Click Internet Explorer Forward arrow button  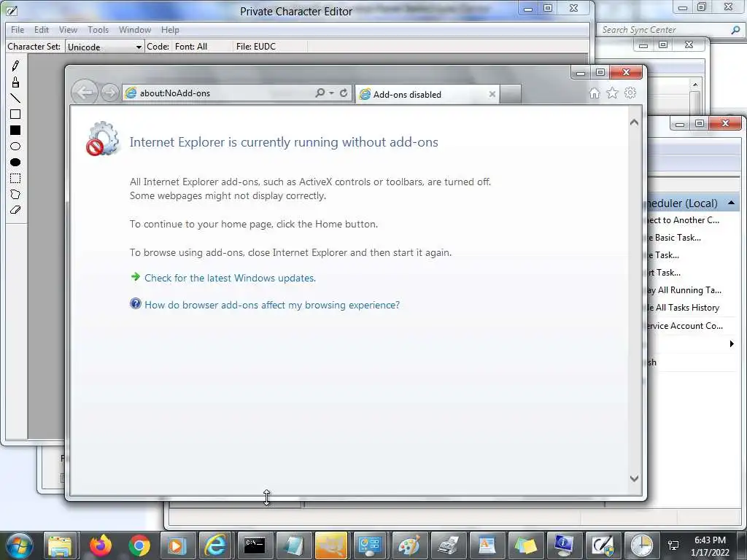(x=109, y=93)
